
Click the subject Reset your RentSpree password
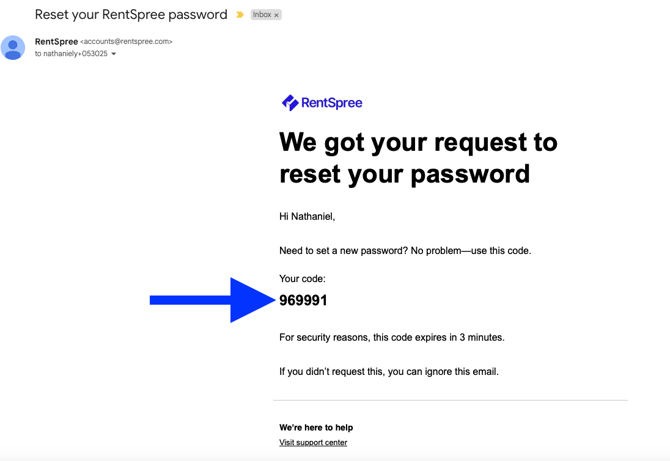point(131,15)
